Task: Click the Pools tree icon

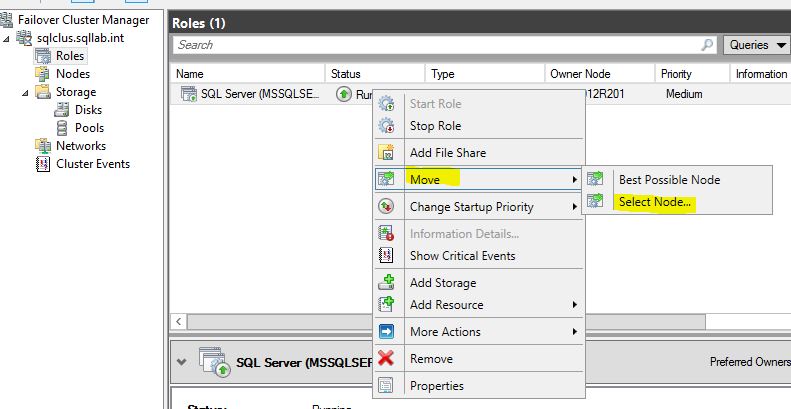Action: [62, 128]
